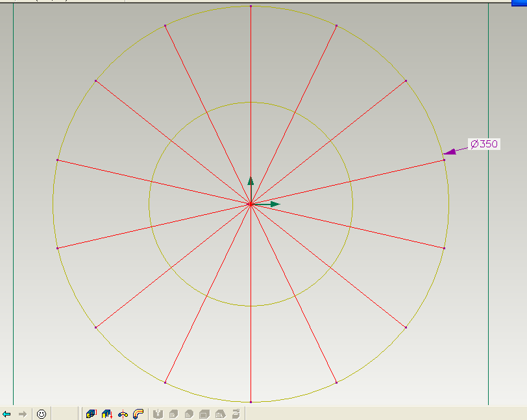
Task: Click the grayed forward navigation arrow
Action: [x=23, y=412]
